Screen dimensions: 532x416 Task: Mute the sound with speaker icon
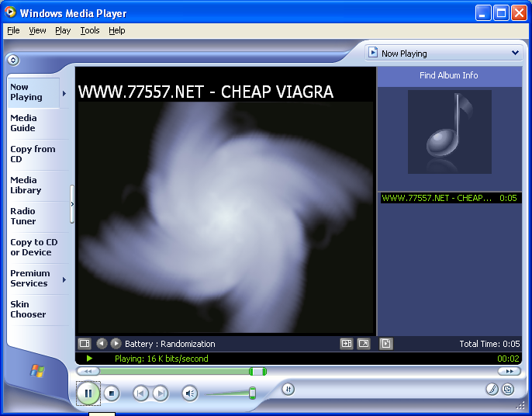[190, 393]
